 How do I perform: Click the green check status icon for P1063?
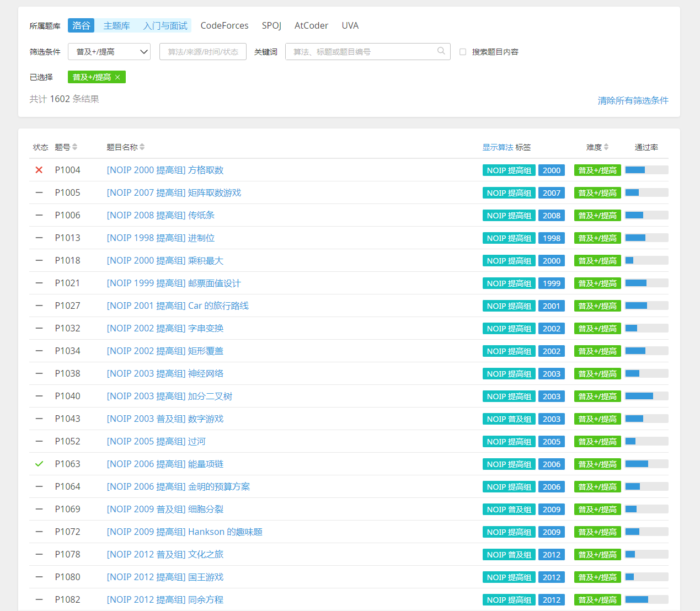click(x=39, y=464)
